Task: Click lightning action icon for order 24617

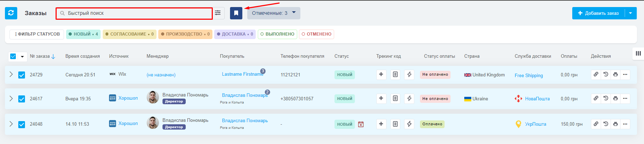Action: [x=409, y=98]
